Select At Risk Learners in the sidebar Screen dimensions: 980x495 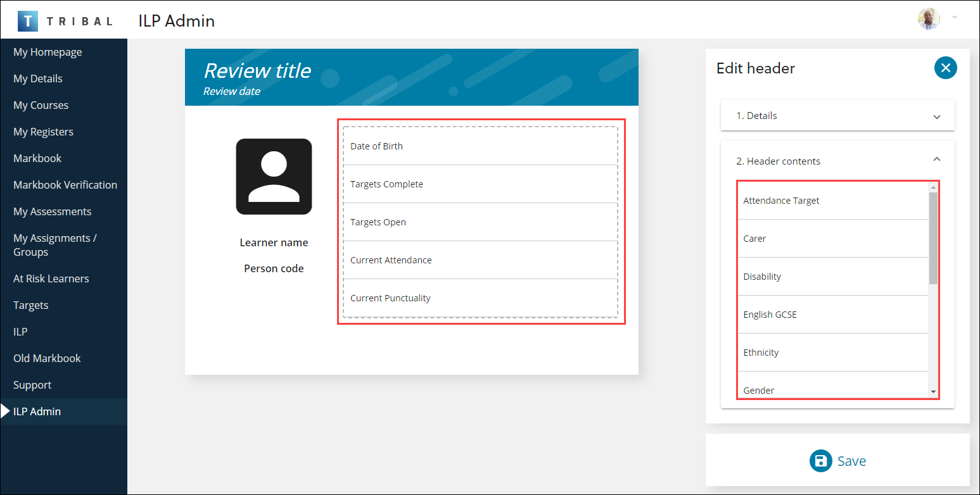pyautogui.click(x=51, y=279)
